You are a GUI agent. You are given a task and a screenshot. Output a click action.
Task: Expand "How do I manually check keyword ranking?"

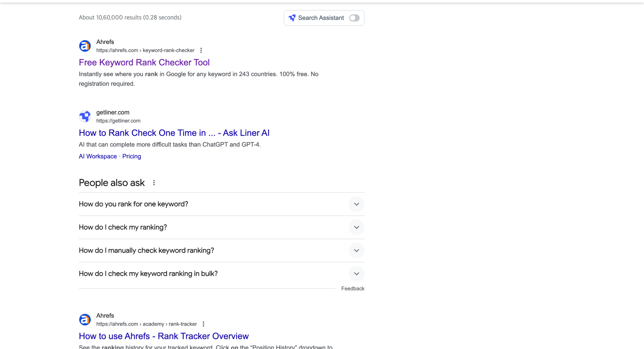(221, 250)
